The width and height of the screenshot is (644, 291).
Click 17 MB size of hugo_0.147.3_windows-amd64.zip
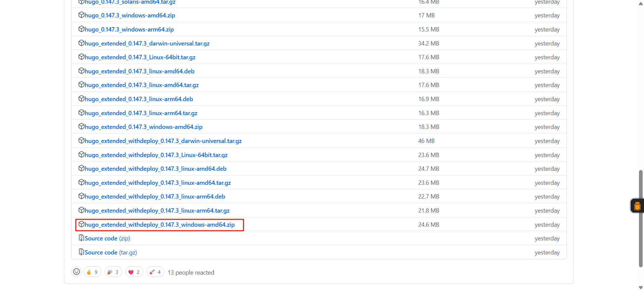pos(426,15)
